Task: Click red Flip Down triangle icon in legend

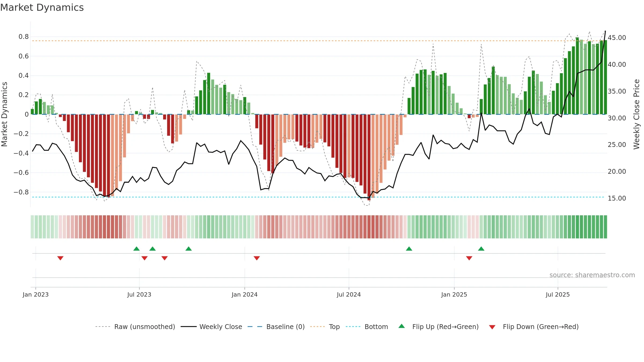Action: (x=492, y=327)
